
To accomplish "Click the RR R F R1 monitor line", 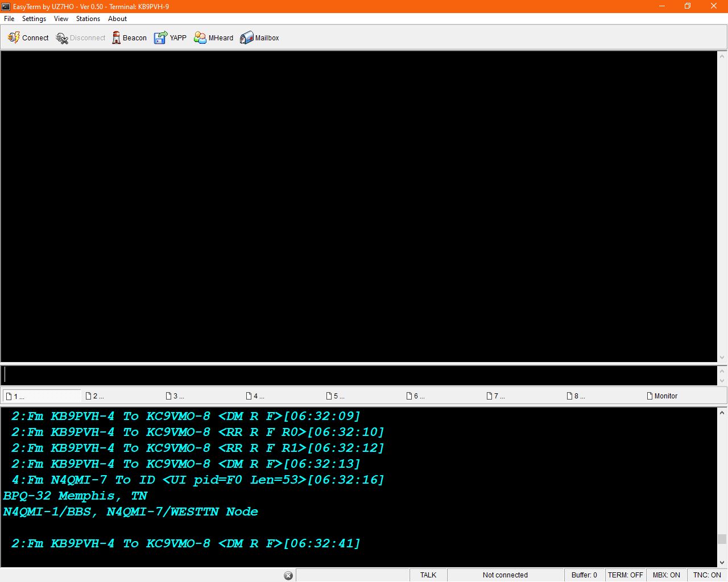I will click(198, 448).
